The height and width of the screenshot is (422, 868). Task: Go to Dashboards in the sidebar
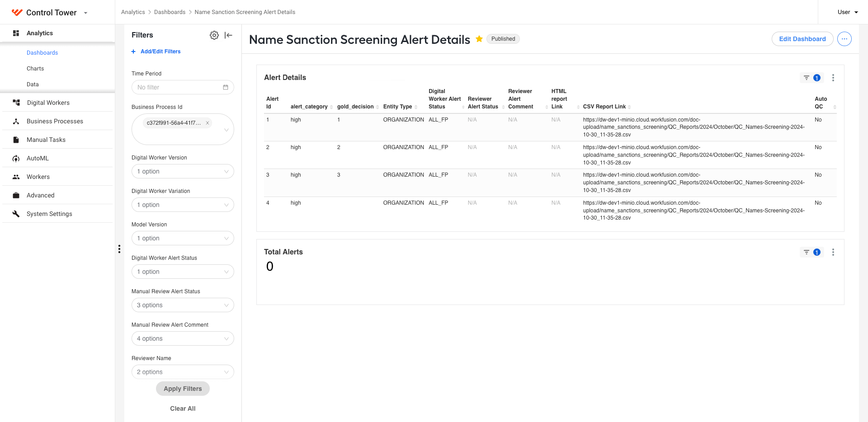[x=42, y=52]
